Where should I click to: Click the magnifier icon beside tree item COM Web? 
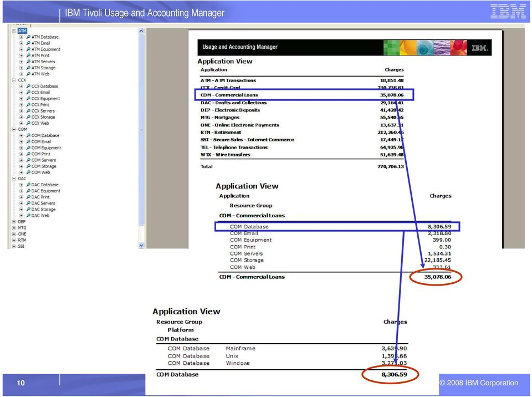28,172
